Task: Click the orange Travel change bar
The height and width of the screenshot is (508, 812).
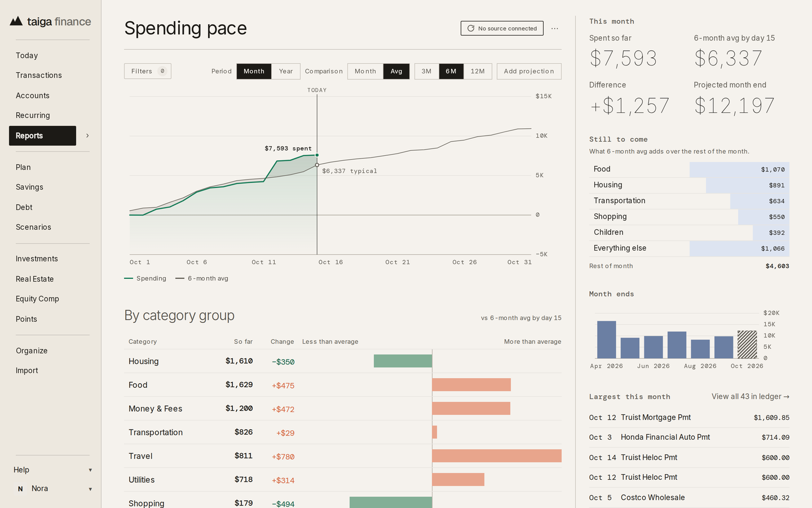Action: [x=497, y=456]
